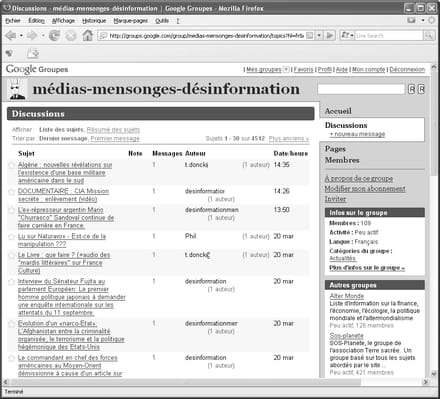Open À propos de ce groupe
The width and height of the screenshot is (440, 399).
pyautogui.click(x=359, y=179)
